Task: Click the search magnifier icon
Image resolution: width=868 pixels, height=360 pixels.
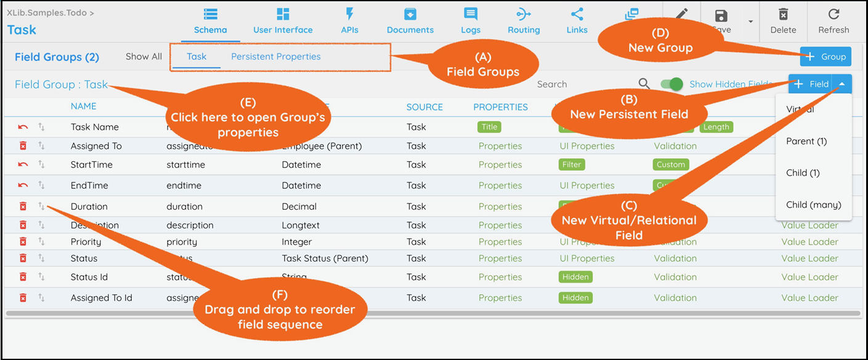Action: [x=644, y=84]
